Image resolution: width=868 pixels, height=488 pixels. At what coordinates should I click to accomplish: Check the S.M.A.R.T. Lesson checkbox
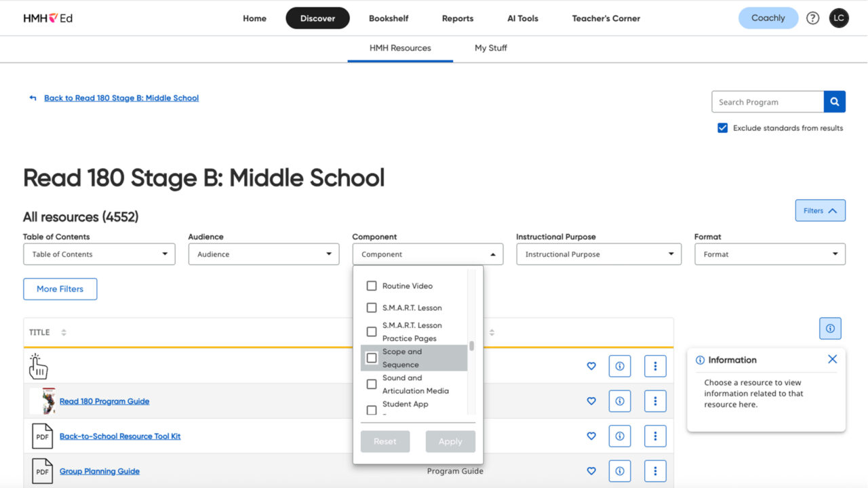[372, 308]
